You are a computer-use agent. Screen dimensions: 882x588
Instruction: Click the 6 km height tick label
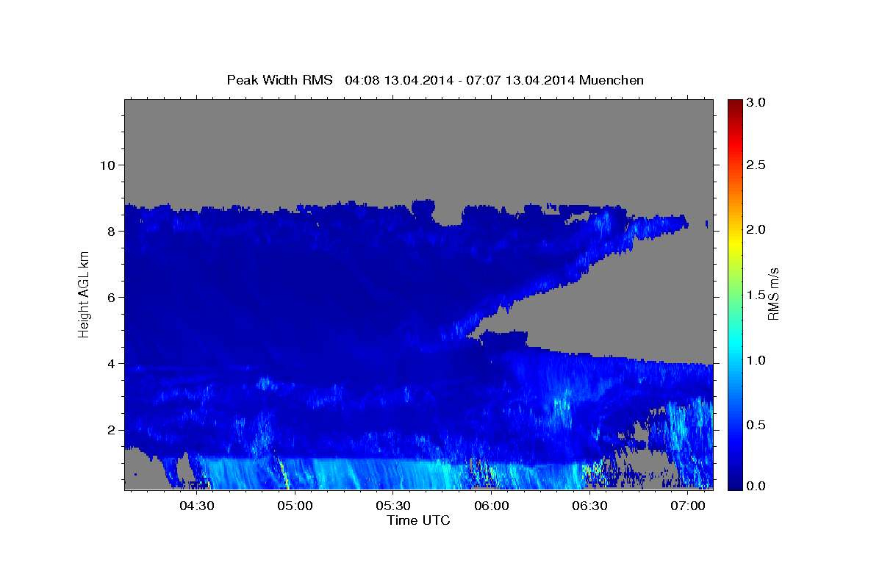coord(111,297)
